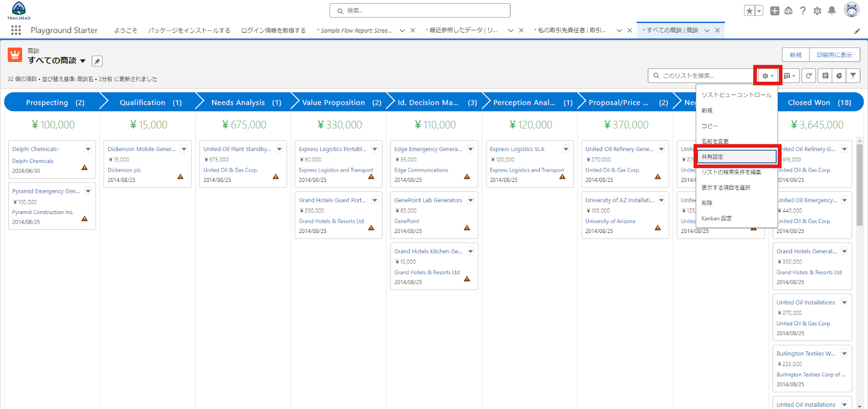The width and height of the screenshot is (868, 409).
Task: Click warning icon on Dickenson Mobile Generator card
Action: [x=180, y=177]
